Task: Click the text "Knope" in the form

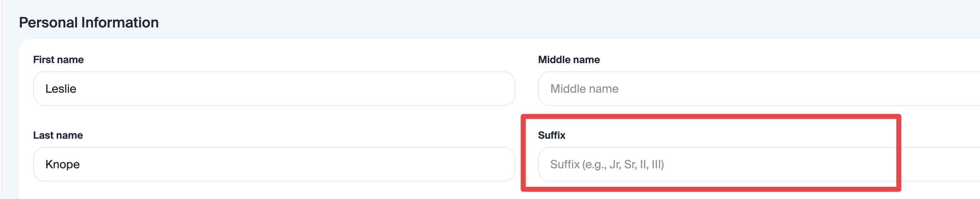Action: (x=62, y=164)
